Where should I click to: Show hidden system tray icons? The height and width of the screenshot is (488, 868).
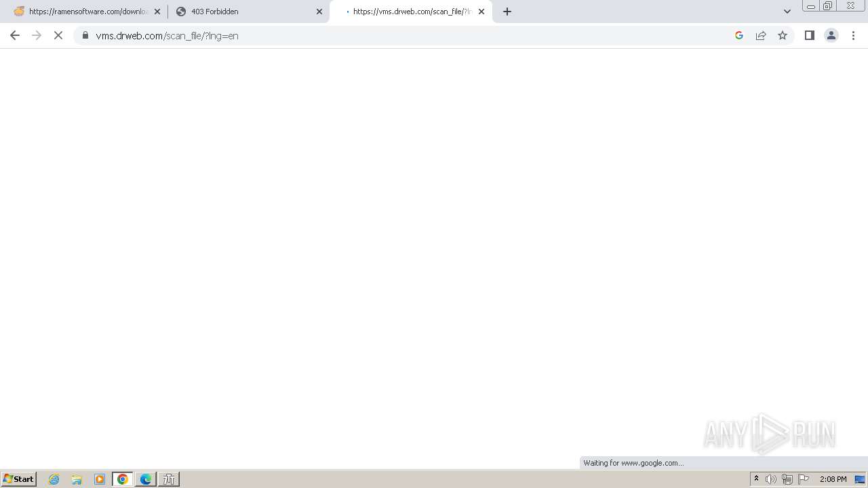(x=756, y=479)
